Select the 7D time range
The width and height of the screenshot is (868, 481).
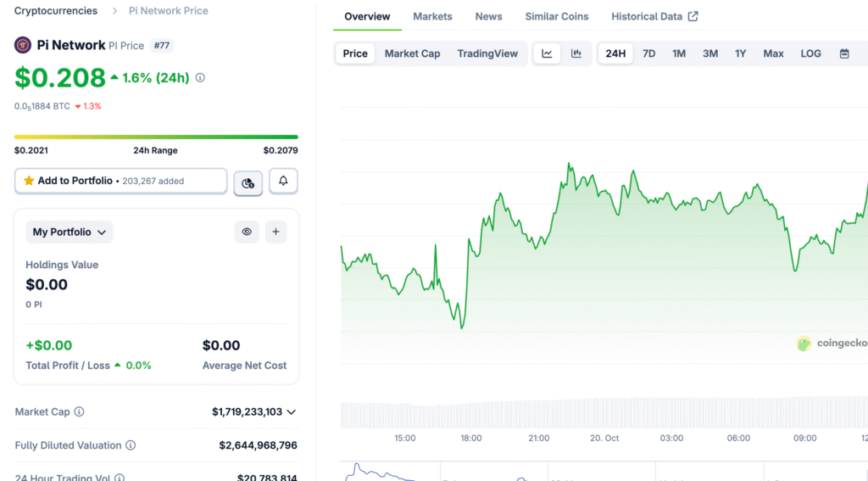[x=648, y=53]
